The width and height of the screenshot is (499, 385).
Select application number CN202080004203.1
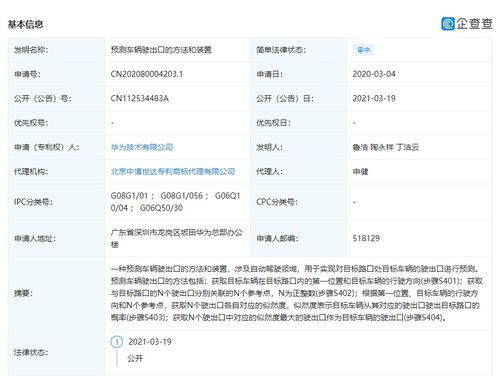pos(147,74)
